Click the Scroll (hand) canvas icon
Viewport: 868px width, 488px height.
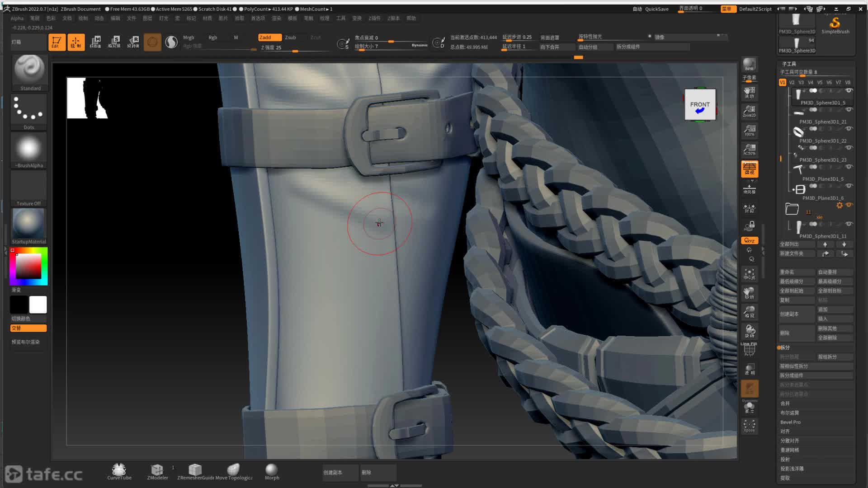point(750,92)
